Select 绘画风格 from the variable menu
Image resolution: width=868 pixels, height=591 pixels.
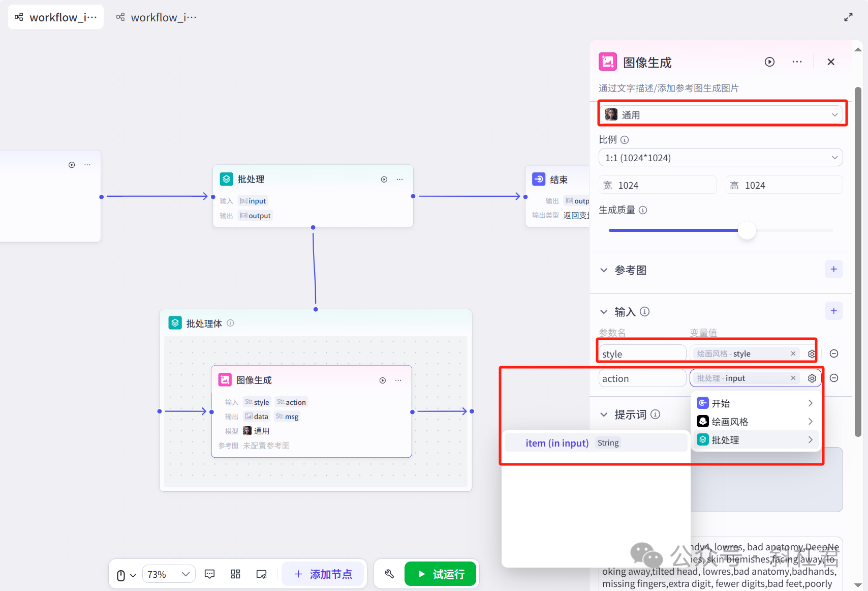click(x=730, y=421)
